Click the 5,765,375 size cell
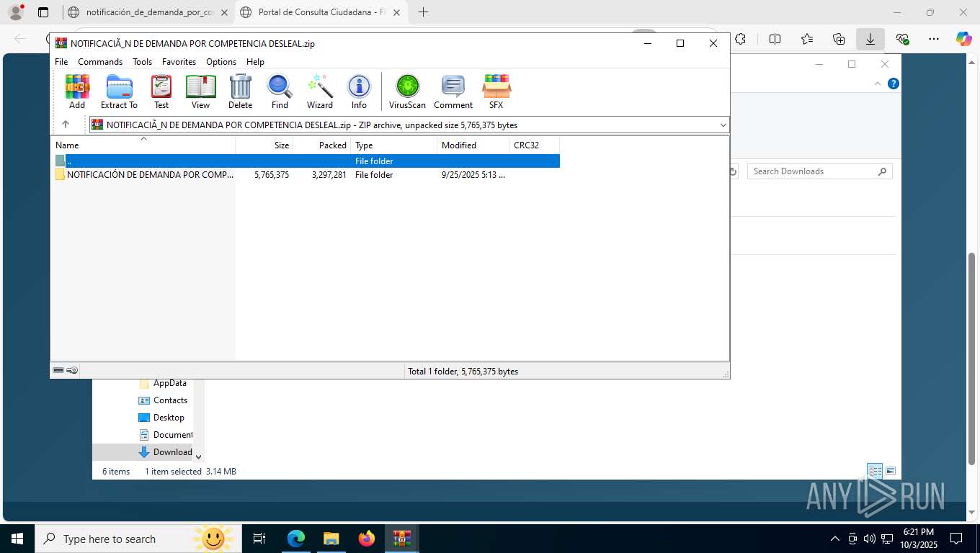The width and height of the screenshot is (980, 553). [272, 175]
